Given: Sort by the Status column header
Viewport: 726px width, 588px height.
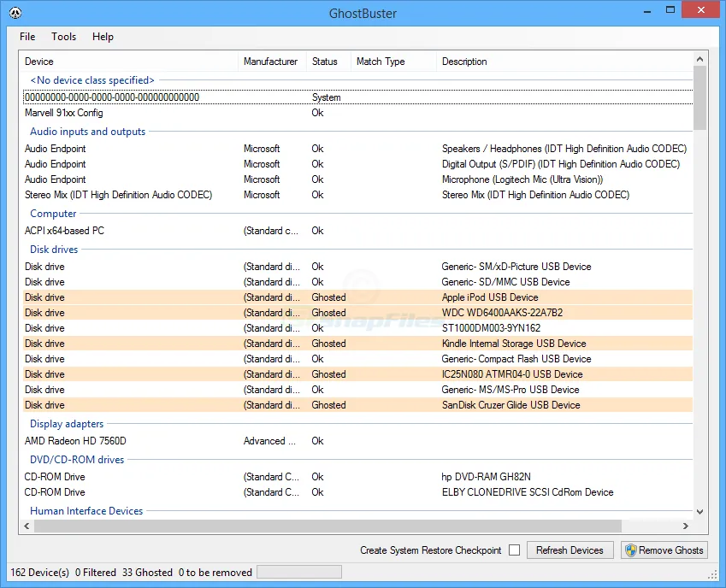Looking at the screenshot, I should [x=328, y=62].
